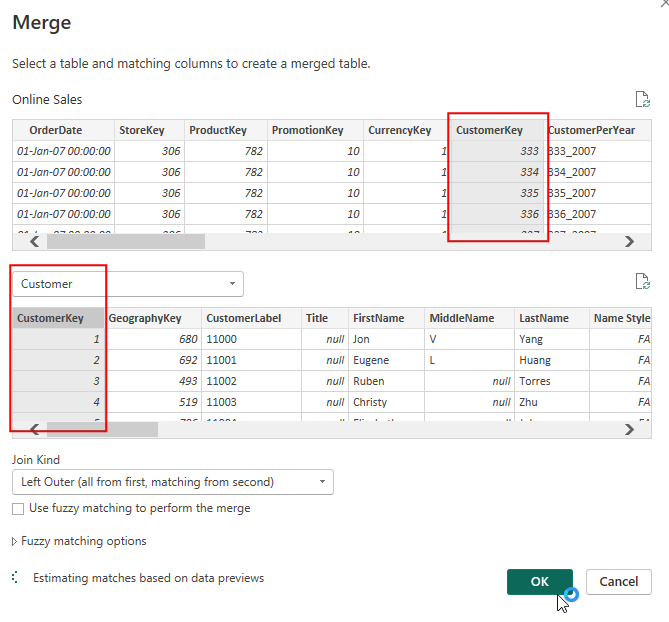Click the refresh preview icon for Customer table
This screenshot has height=622, width=669.
[643, 283]
